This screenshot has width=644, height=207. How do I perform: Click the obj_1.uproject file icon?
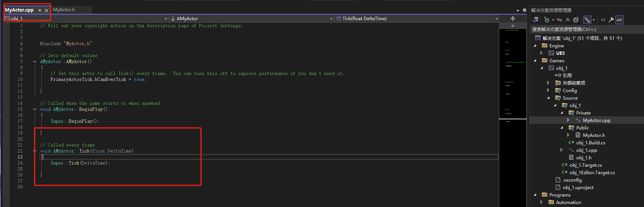click(558, 187)
